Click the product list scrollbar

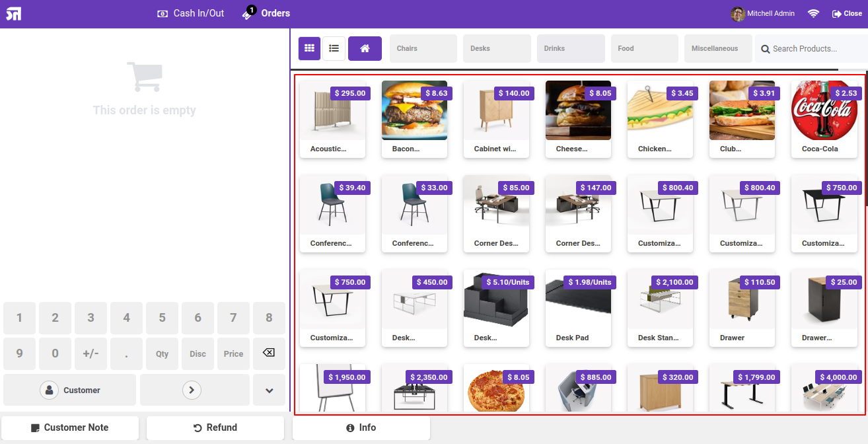[x=866, y=138]
